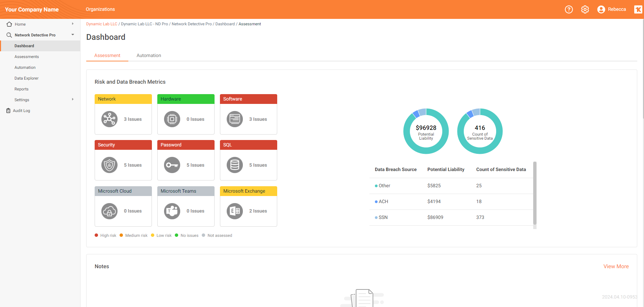Select the Hardware chip icon
The height and width of the screenshot is (307, 644).
(x=172, y=119)
